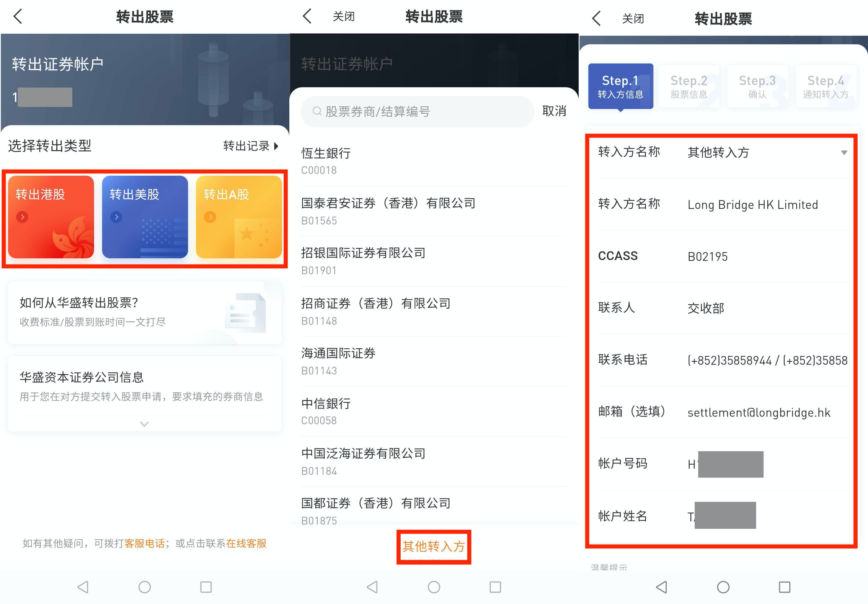Screen dimensions: 868x604
Task: Tap dropdown triangle beside 其他转入方
Action: (844, 152)
